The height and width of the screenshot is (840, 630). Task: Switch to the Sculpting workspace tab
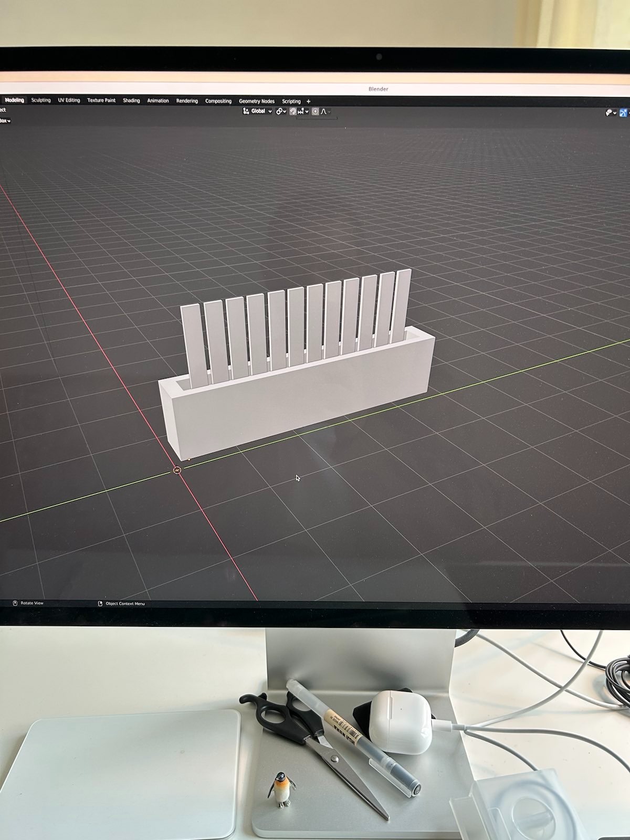coord(41,100)
